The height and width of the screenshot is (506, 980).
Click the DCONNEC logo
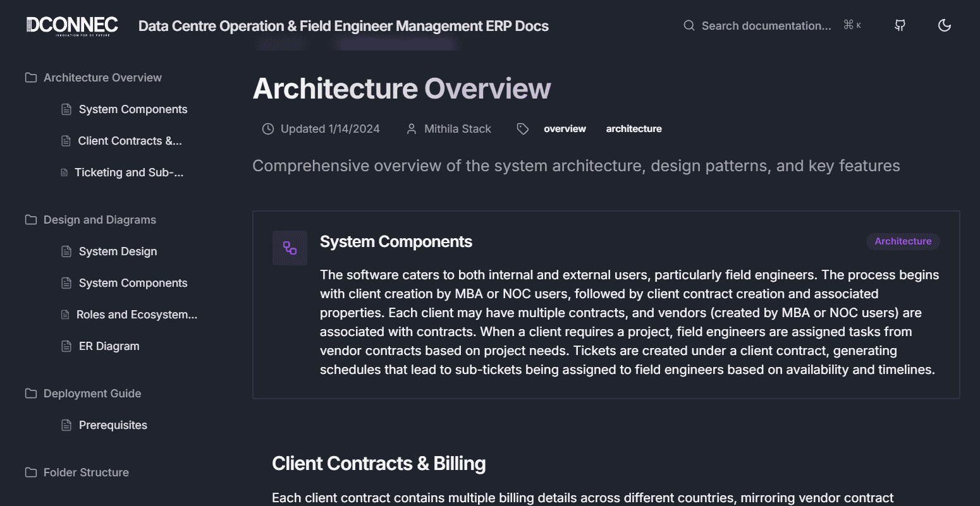pos(72,25)
